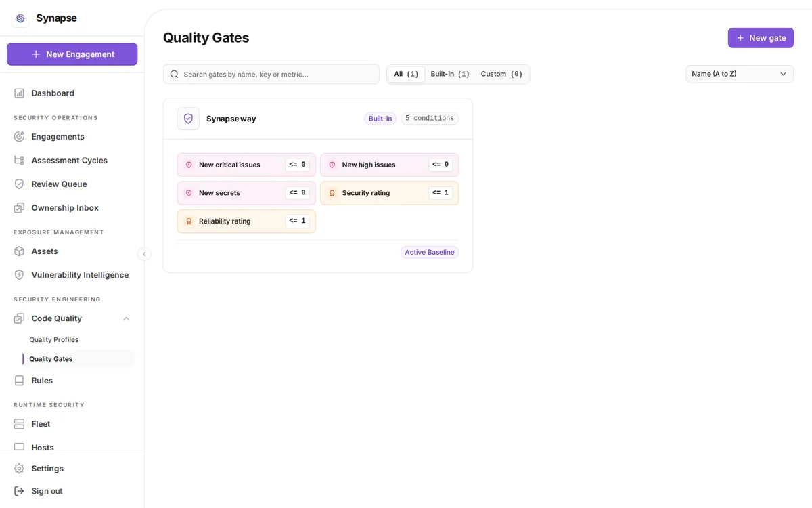Click the Assessment Cycles icon

point(19,161)
